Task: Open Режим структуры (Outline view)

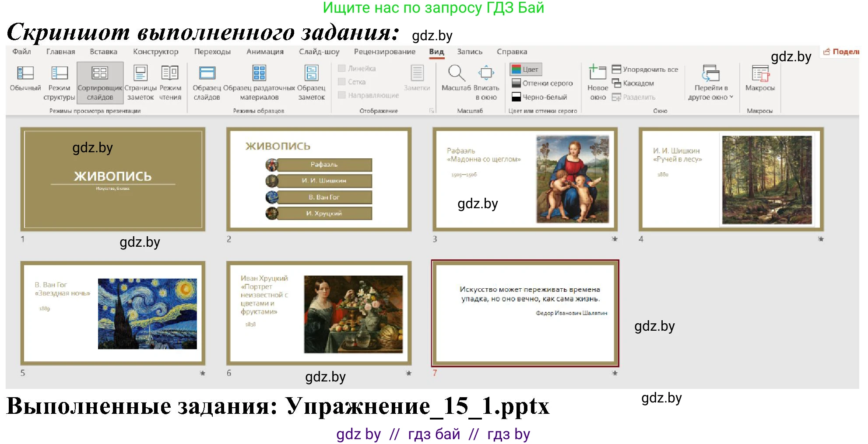Action: point(60,83)
